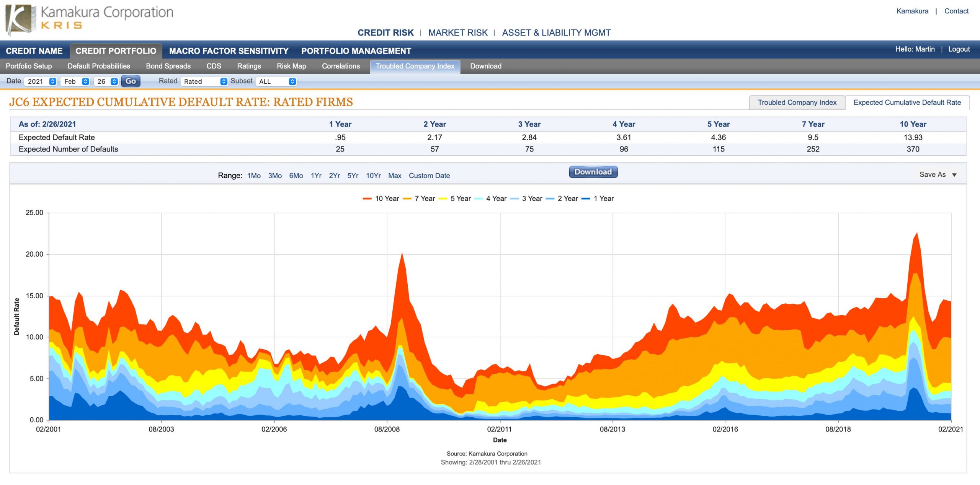
Task: Open PORTFOLIO MANAGEMENT tab
Action: (x=356, y=51)
